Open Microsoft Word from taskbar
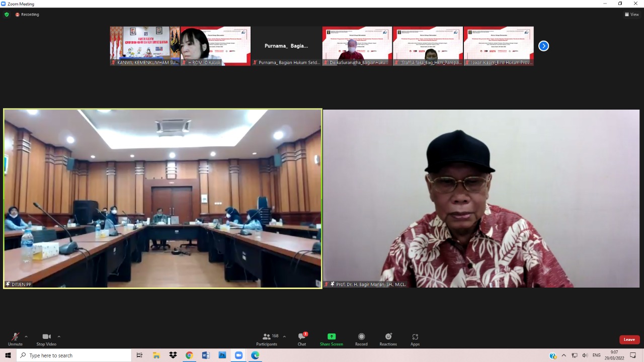Image resolution: width=644 pixels, height=362 pixels. click(205, 355)
